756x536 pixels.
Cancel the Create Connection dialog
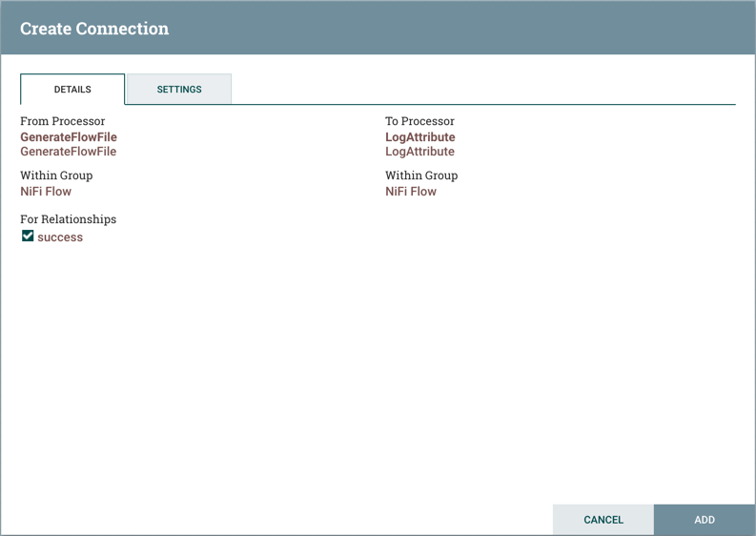603,520
